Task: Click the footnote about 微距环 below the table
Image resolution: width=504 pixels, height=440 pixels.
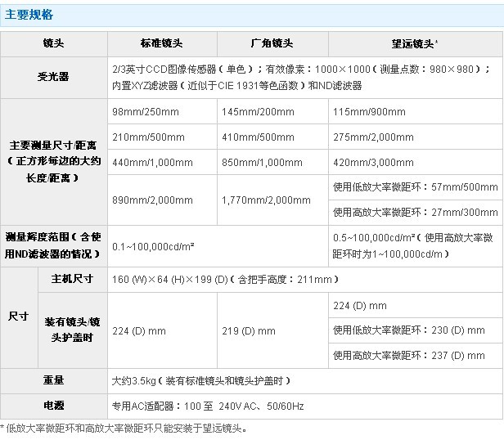Action: (124, 428)
